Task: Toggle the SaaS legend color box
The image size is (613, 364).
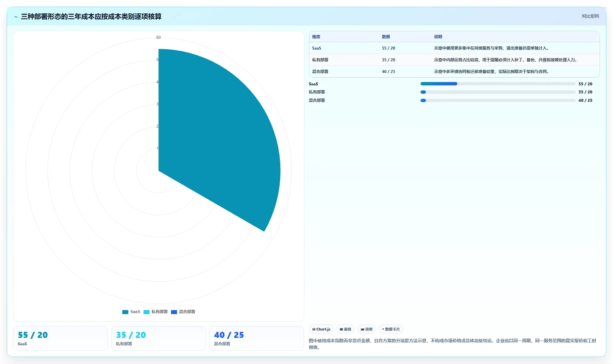Action: click(125, 312)
